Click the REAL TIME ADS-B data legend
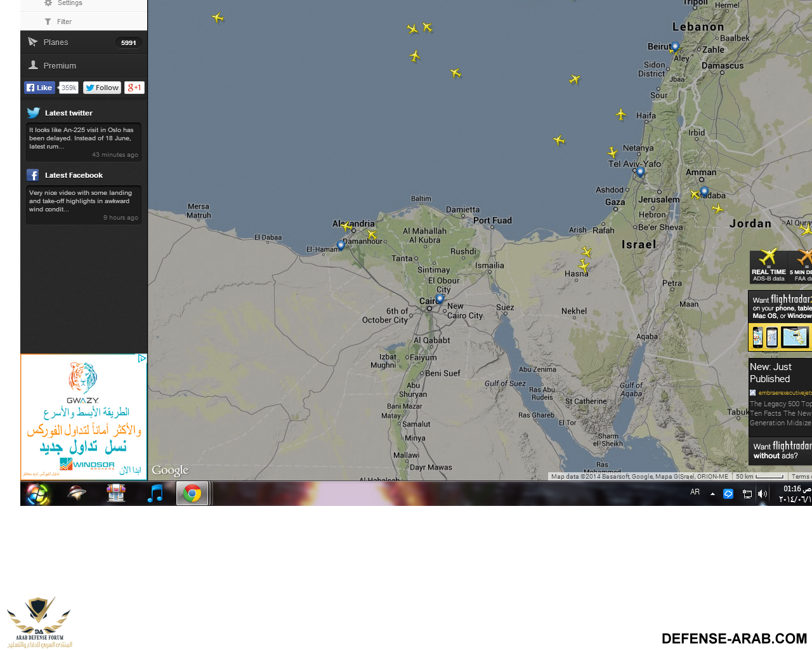Screen dimensions: 812x650 pos(768,267)
